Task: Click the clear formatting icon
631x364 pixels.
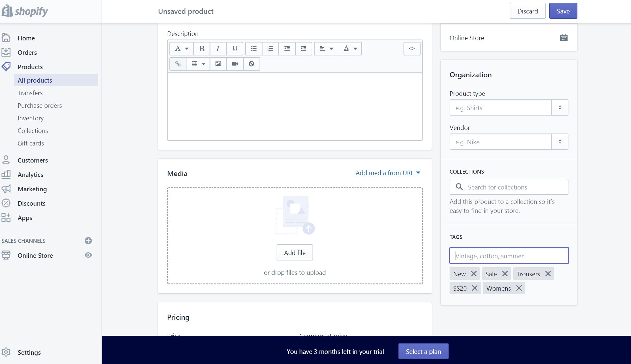Action: point(251,64)
